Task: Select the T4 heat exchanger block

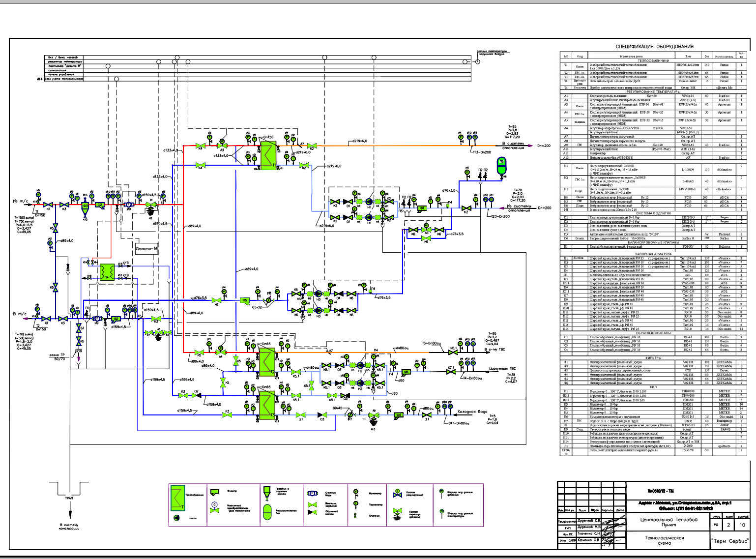Action: pyautogui.click(x=107, y=272)
